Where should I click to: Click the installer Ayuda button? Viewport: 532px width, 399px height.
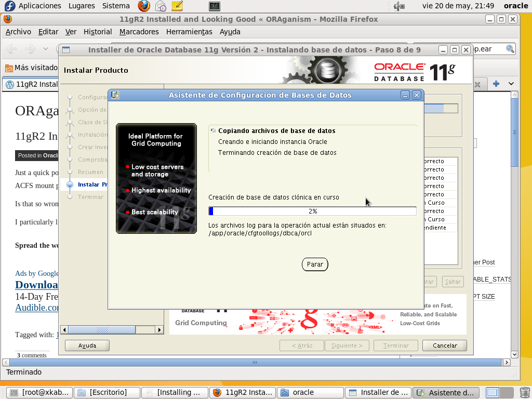pyautogui.click(x=87, y=345)
